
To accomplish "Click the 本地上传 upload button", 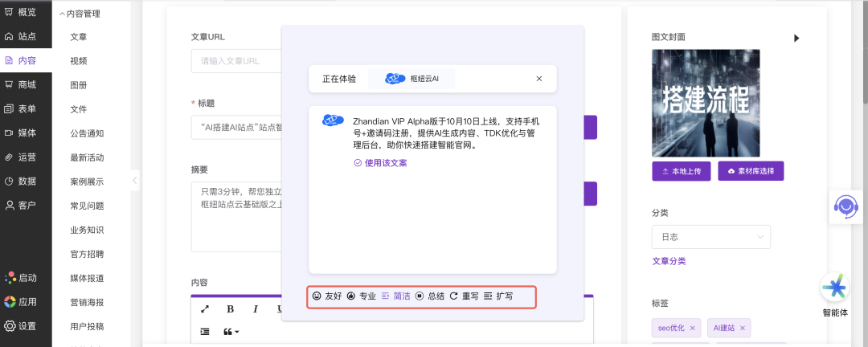I will coord(682,171).
